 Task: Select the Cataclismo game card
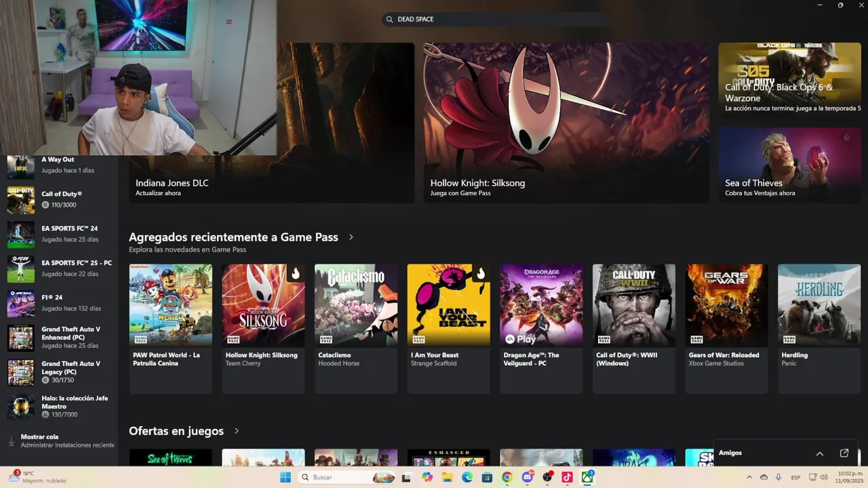click(x=356, y=329)
